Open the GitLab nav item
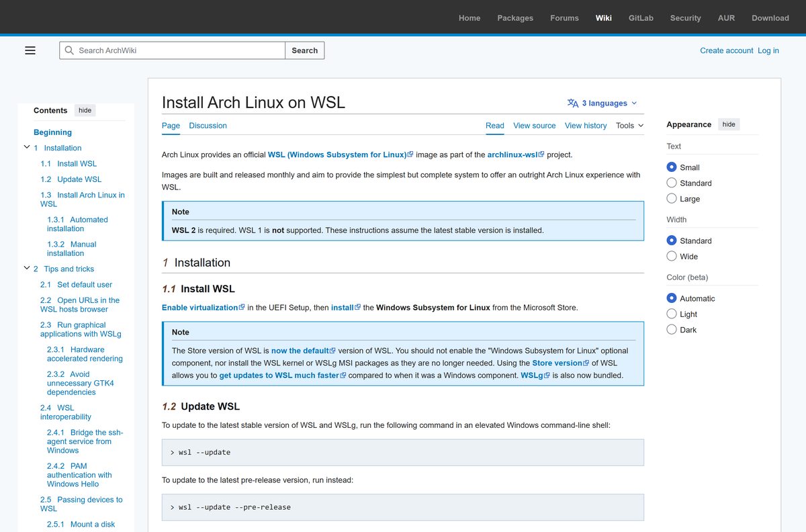The image size is (806, 532). pos(641,18)
